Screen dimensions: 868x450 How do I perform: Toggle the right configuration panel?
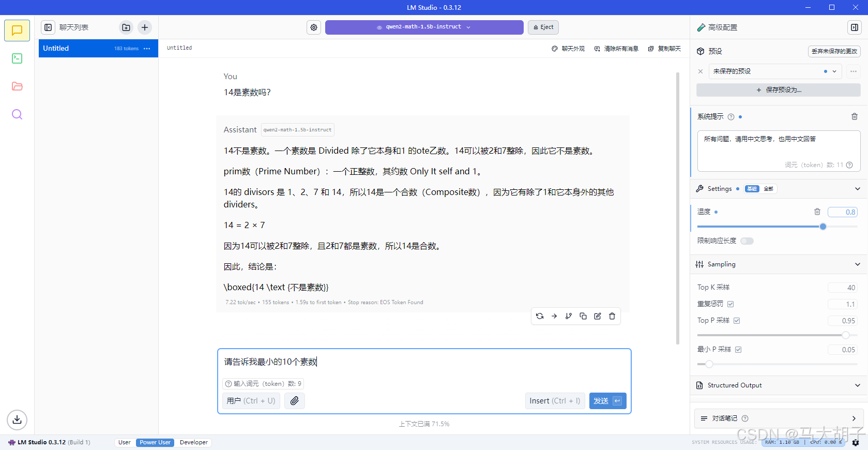(855, 27)
